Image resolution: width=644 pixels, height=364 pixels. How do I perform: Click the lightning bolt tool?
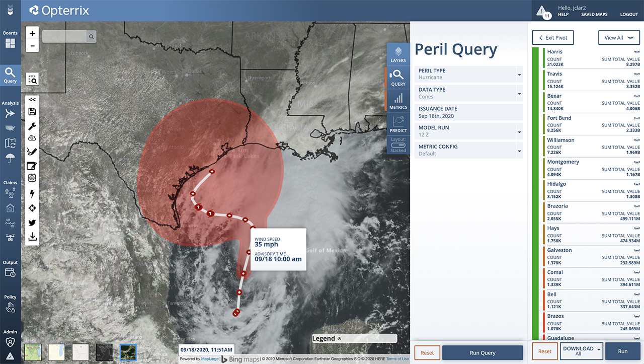tap(32, 193)
